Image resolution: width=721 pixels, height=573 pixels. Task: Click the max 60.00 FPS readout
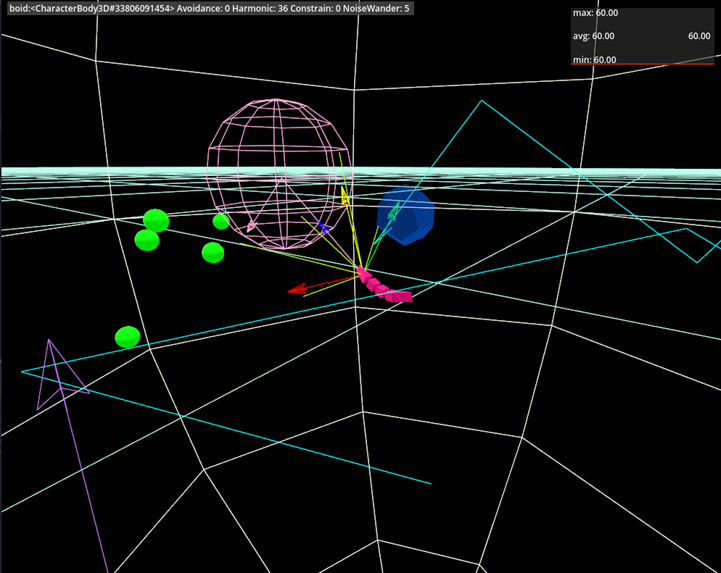pos(594,14)
